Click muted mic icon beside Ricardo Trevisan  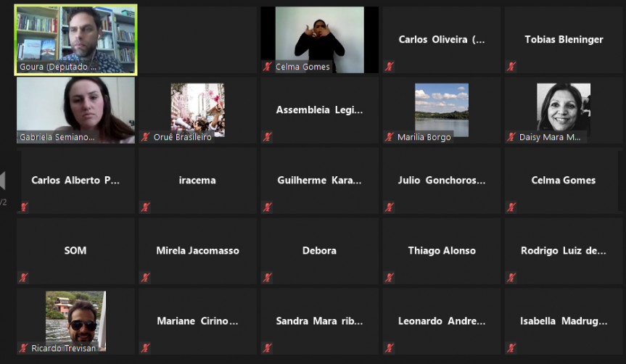tap(23, 348)
